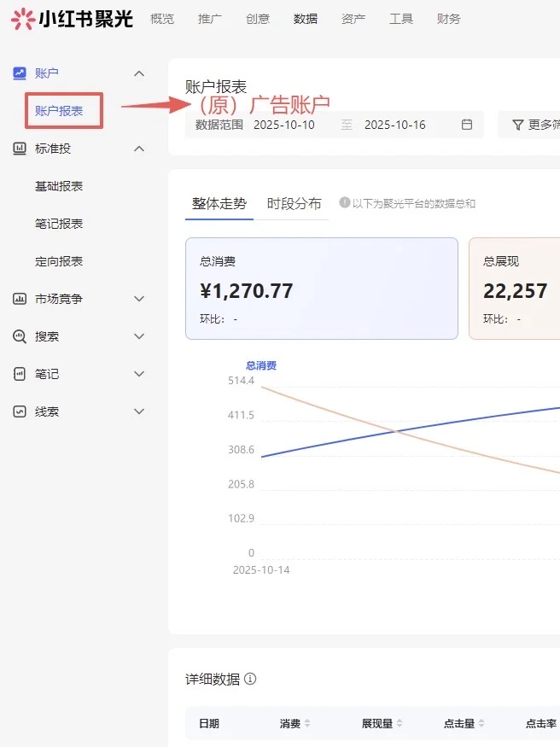Click the 线索 sidebar icon
The image size is (560, 747).
coord(20,411)
